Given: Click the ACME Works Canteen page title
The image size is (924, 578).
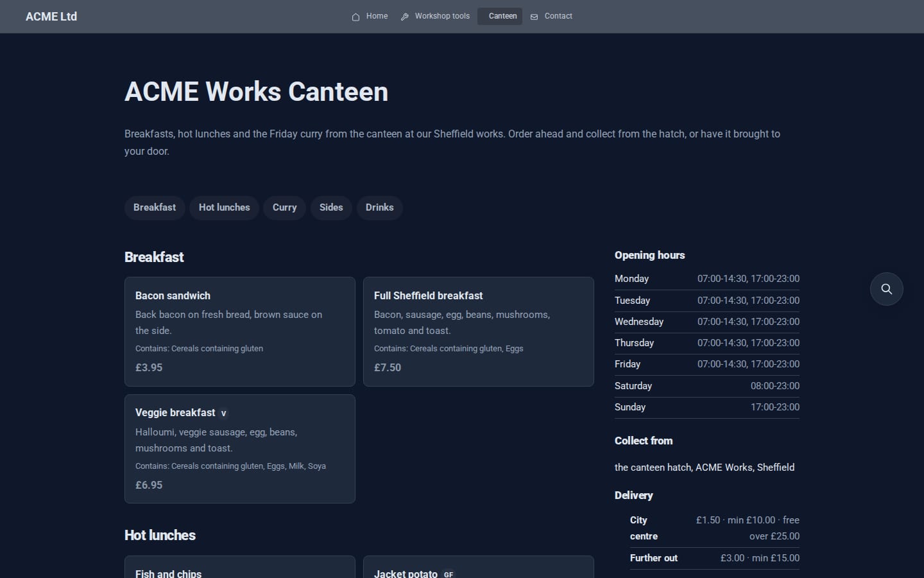Looking at the screenshot, I should tap(256, 91).
